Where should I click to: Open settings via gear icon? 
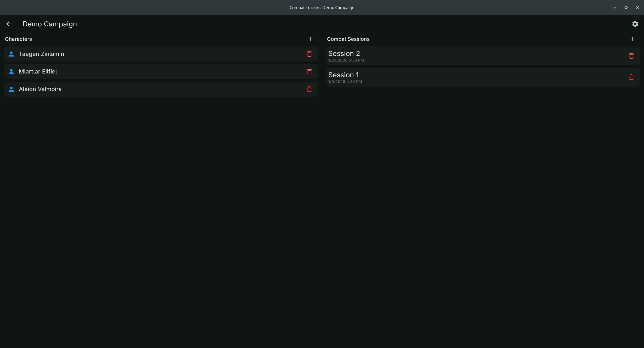tap(635, 24)
